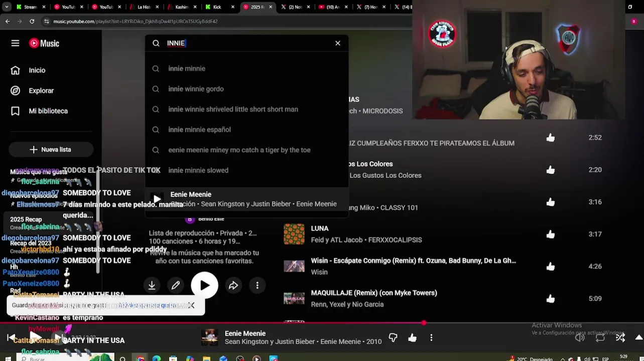Screen dimensions: 644x361
Task: Choose suggestion 'eenie meenie miney mo catch a tiger'
Action: point(246,150)
